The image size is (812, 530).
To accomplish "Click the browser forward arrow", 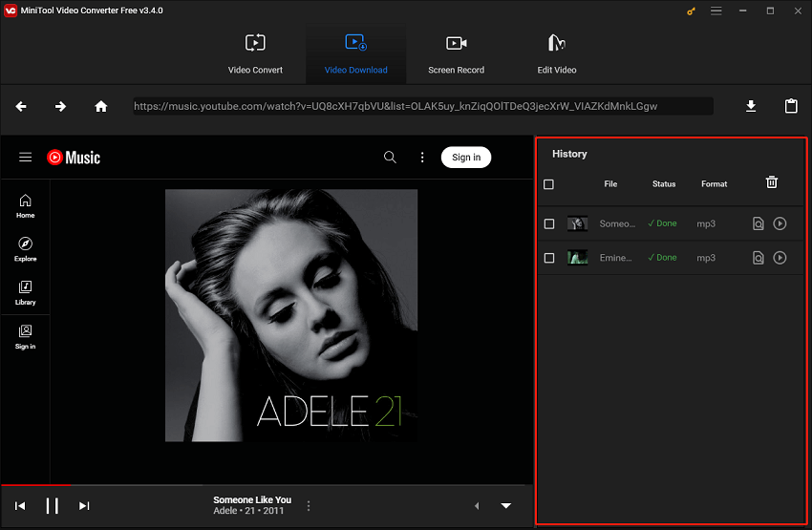I will pyautogui.click(x=60, y=106).
